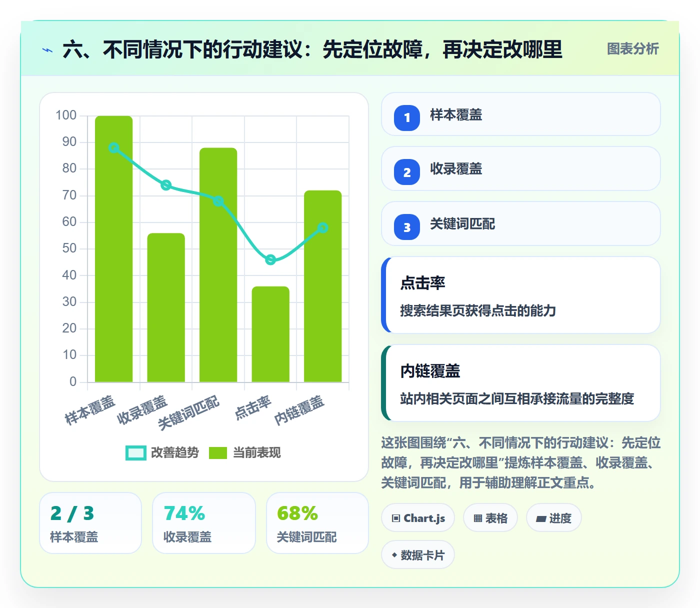This screenshot has height=608, width=700.
Task: Click the number 2 badge beside 收录覆盖
Action: coord(407,172)
